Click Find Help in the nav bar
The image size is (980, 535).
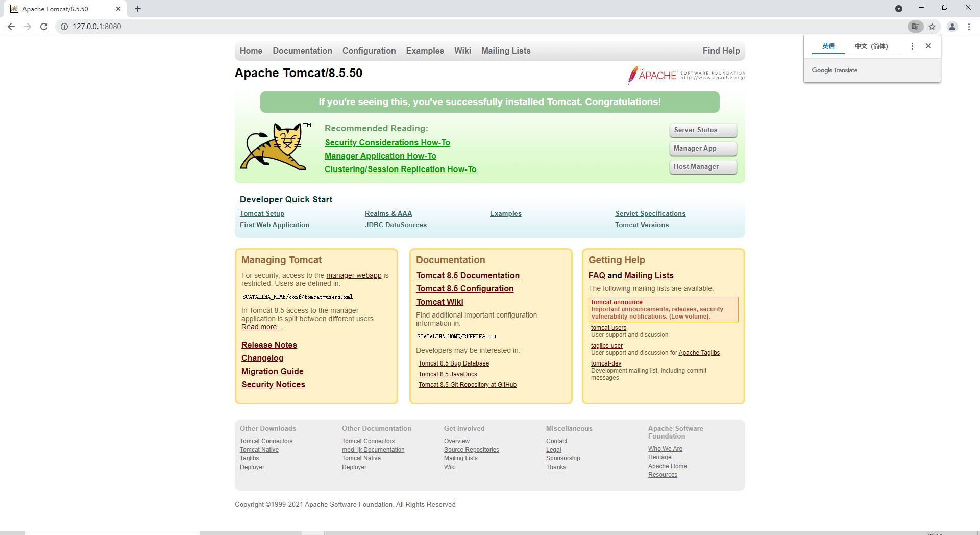point(721,51)
